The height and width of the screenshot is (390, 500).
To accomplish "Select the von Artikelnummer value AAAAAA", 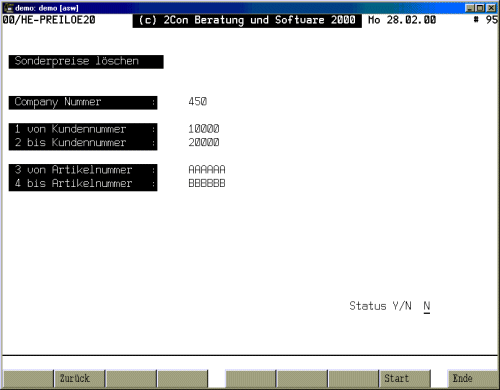I will [x=207, y=169].
